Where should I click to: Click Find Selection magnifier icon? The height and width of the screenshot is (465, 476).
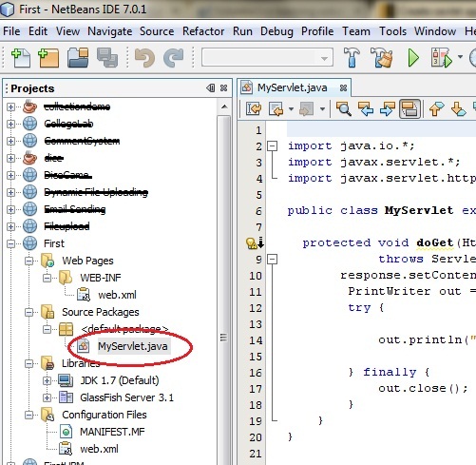click(344, 109)
